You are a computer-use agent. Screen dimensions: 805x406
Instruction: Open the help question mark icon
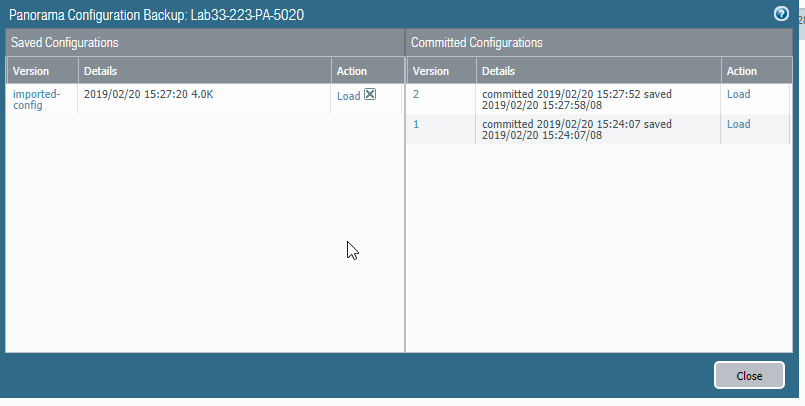[x=781, y=14]
